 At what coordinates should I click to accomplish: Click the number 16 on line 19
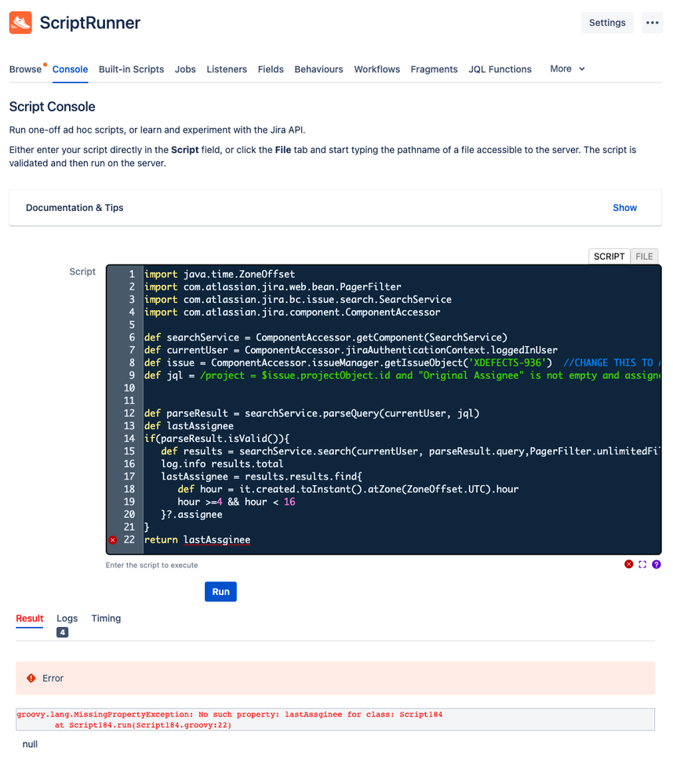tap(289, 502)
